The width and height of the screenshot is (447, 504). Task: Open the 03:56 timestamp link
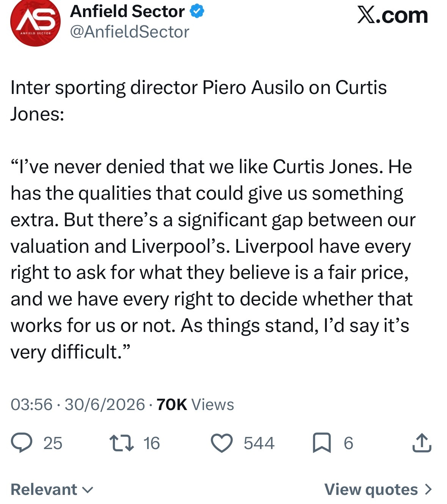tap(31, 404)
